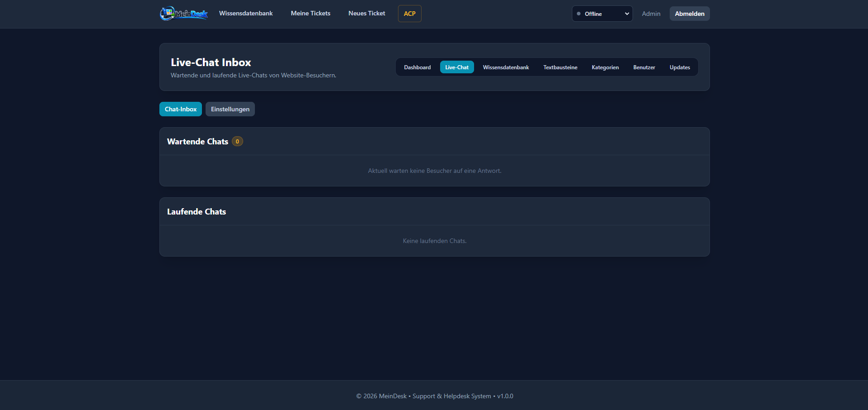Go to the Textbausteine tab

tap(561, 67)
